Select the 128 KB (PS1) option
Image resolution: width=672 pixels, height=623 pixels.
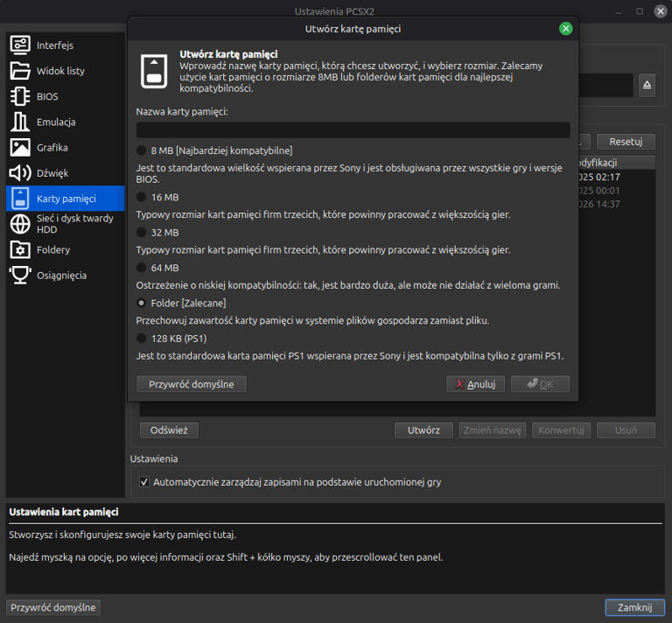[x=142, y=338]
